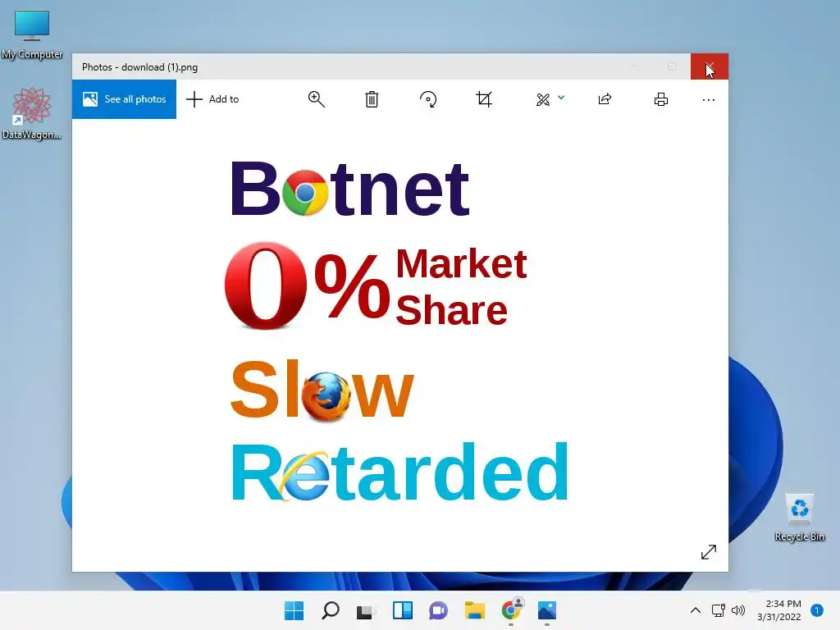Enter full screen with diagonal arrows icon
The height and width of the screenshot is (630, 840).
click(709, 552)
